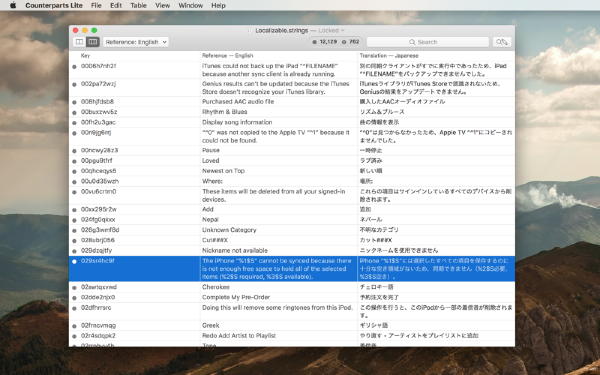Select the 'Pause' reference cell
The image size is (600, 375).
279,150
